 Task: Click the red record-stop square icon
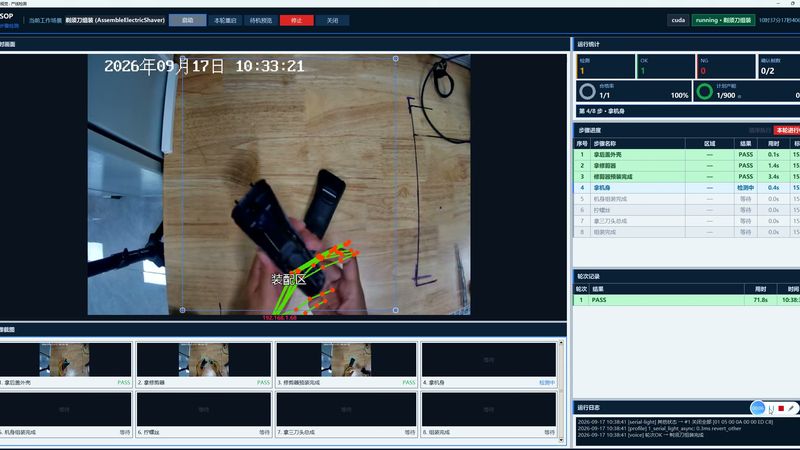pyautogui.click(x=781, y=408)
